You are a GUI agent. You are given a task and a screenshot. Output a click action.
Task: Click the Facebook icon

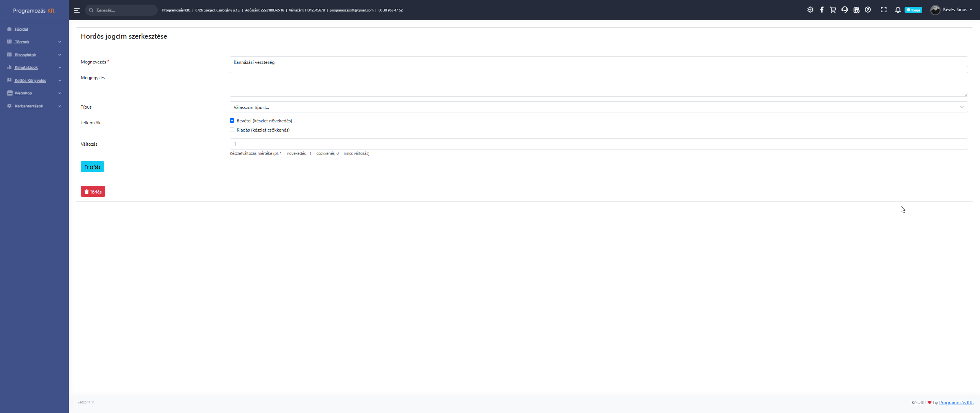tap(822, 10)
